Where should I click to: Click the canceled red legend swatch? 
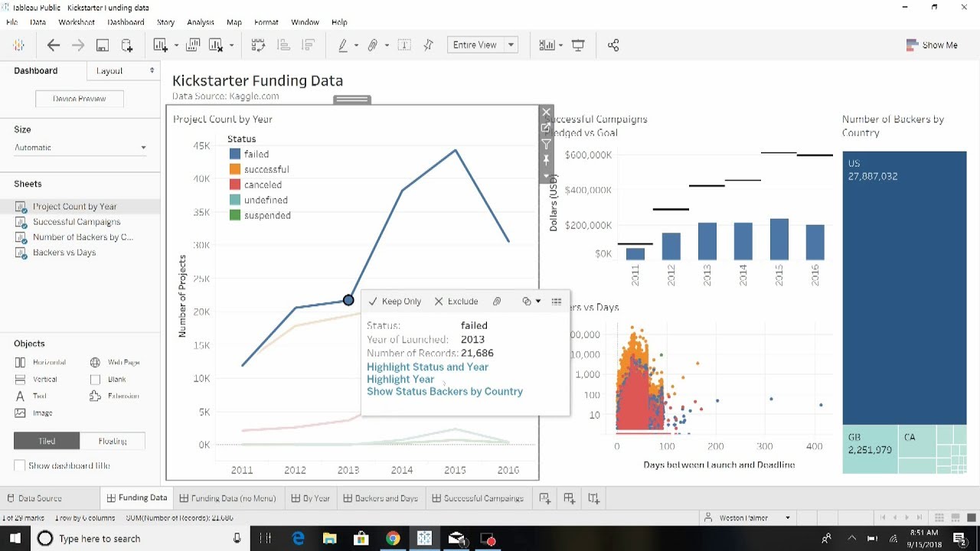235,184
